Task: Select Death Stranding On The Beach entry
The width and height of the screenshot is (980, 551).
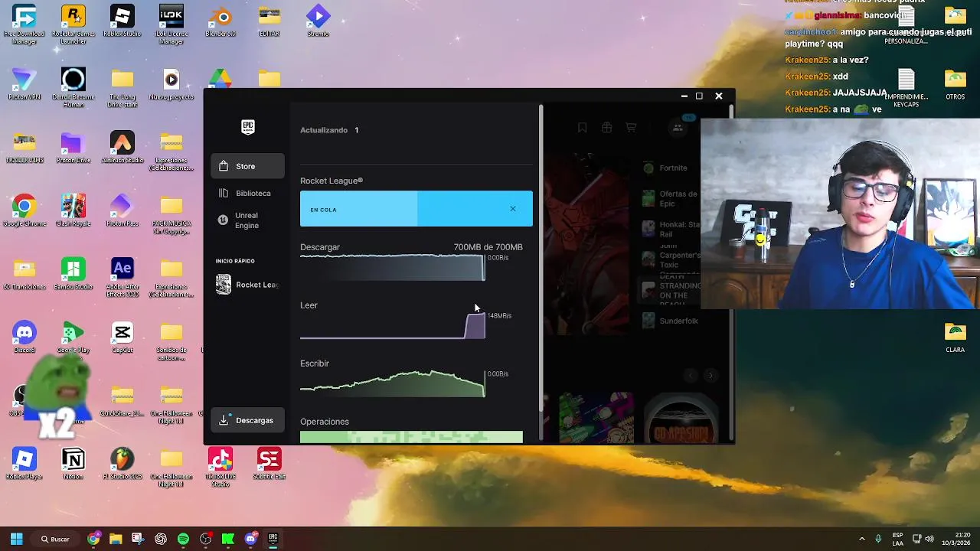Action: [670, 289]
